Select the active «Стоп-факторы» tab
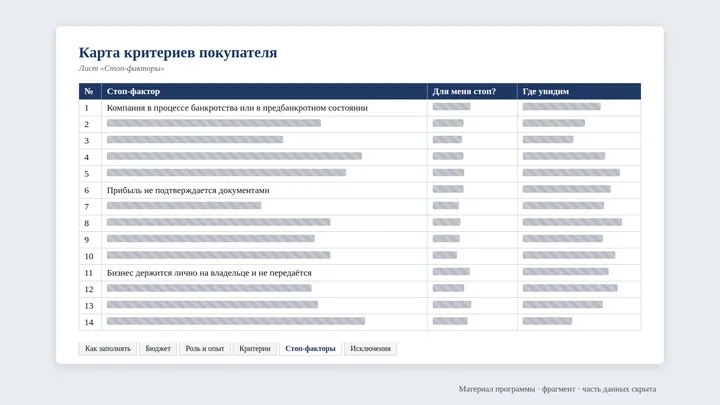720x405 pixels. (310, 349)
